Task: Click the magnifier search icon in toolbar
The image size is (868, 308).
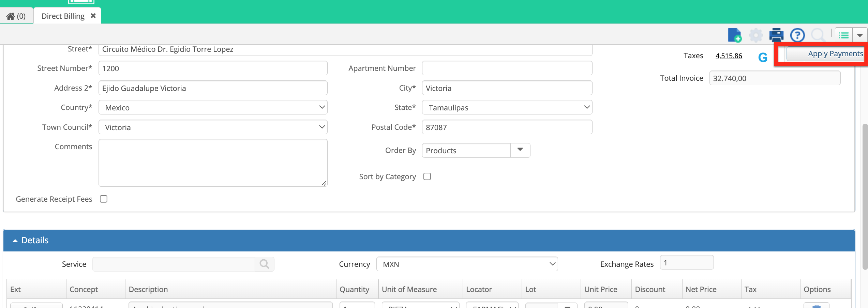Action: pos(818,35)
